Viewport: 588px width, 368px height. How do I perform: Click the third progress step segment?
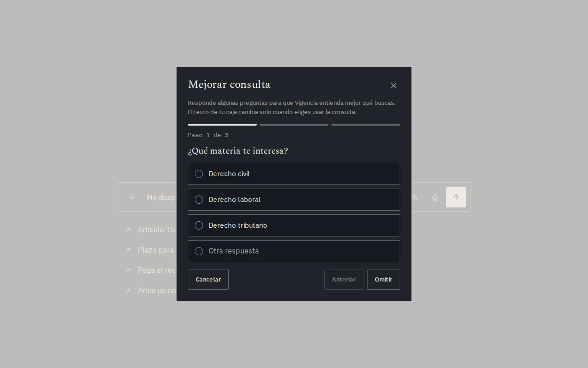tap(366, 125)
